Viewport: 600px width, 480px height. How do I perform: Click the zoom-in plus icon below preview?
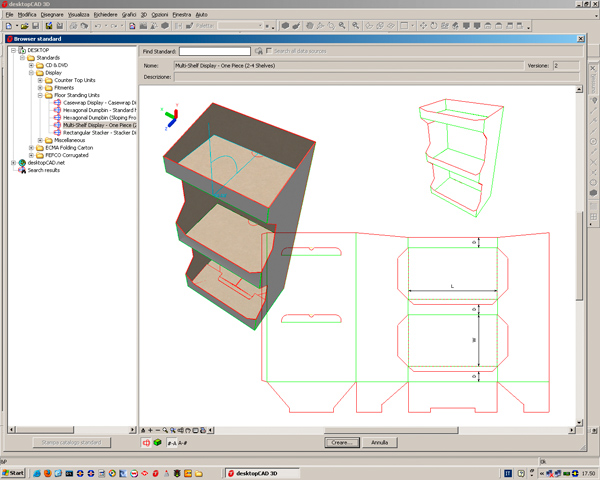[x=150, y=430]
